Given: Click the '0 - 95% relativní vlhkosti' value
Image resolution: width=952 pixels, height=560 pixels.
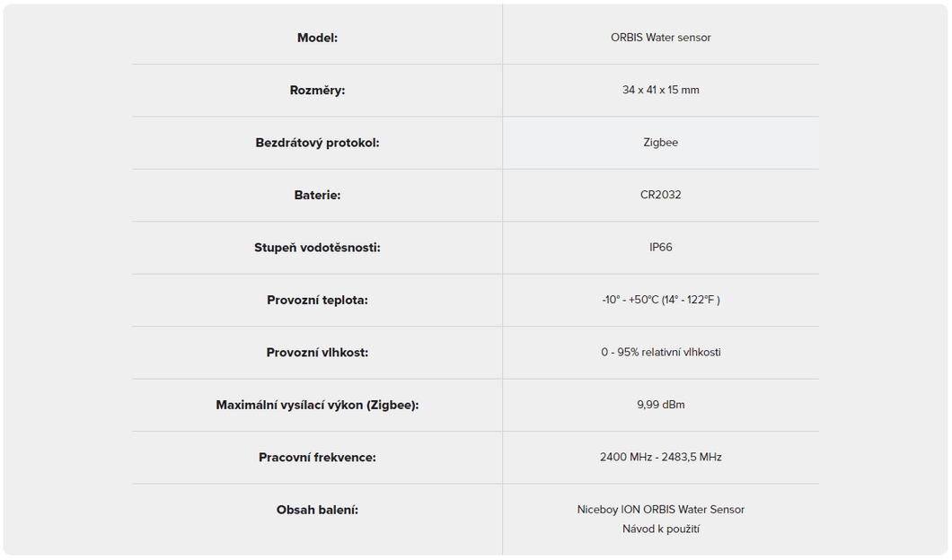Looking at the screenshot, I should (660, 353).
